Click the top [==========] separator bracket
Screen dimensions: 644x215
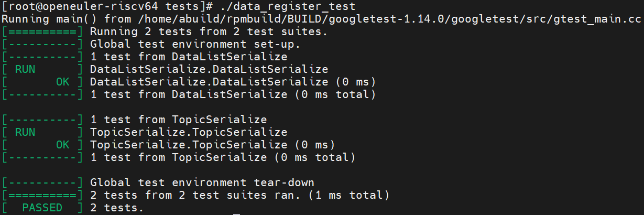point(42,31)
